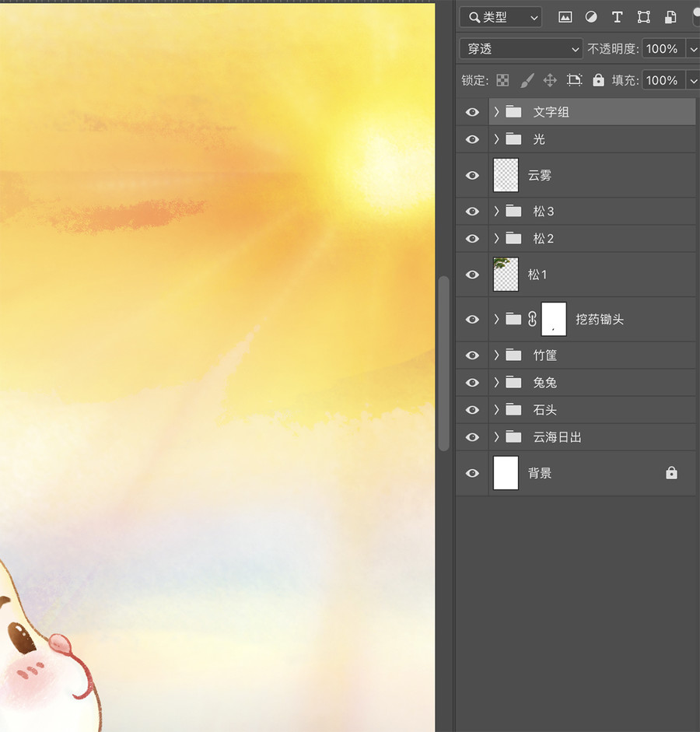The width and height of the screenshot is (700, 732).
Task: Click the 竹筐 folder icon
Action: pyautogui.click(x=513, y=355)
